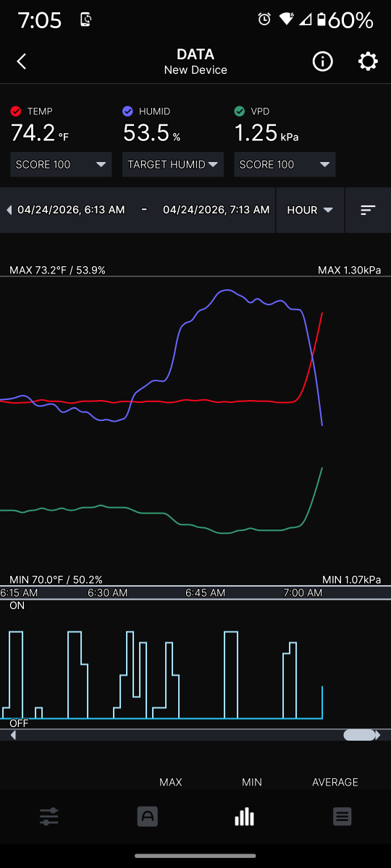The image size is (391, 868).
Task: Expand the SCORE 100 dropdown under TEMP
Action: click(x=61, y=164)
